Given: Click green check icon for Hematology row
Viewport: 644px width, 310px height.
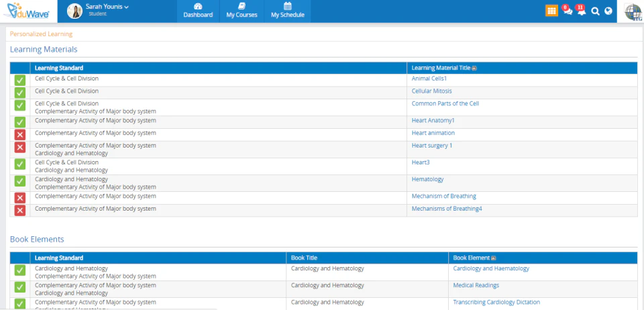Looking at the screenshot, I should tap(19, 180).
